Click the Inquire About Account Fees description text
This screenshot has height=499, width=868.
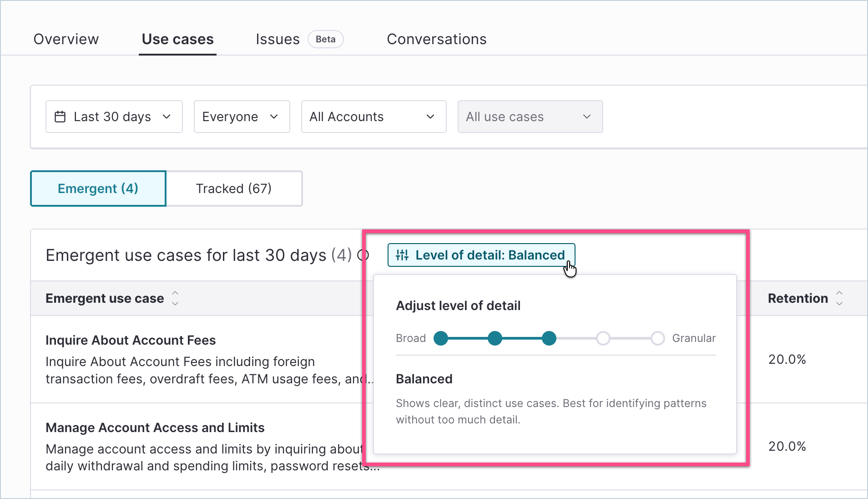[209, 370]
